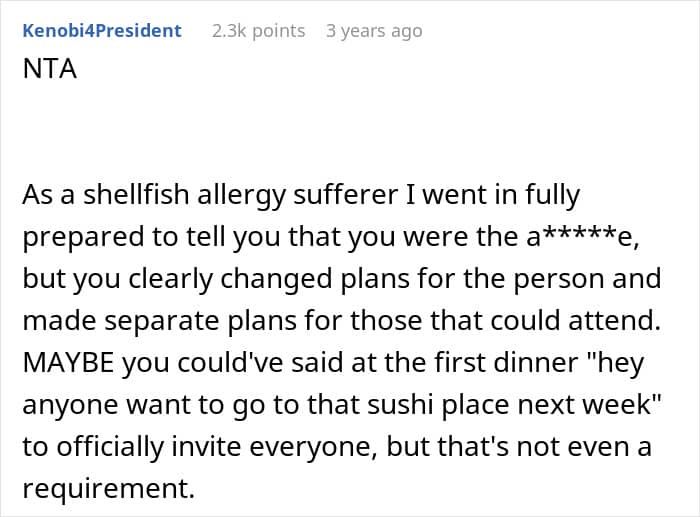Image resolution: width=700 pixels, height=517 pixels.
Task: Click the "3 years ago" timestamp
Action: point(374,31)
